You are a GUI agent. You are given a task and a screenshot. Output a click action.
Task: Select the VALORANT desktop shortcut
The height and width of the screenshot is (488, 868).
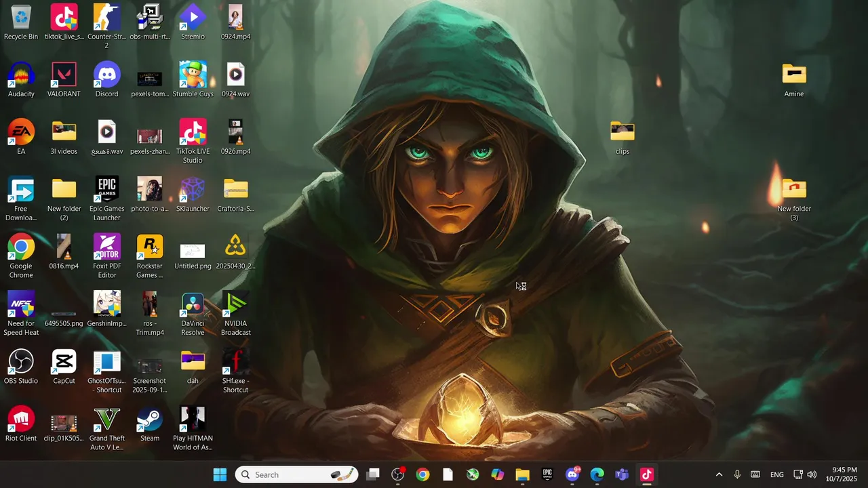[x=64, y=80]
